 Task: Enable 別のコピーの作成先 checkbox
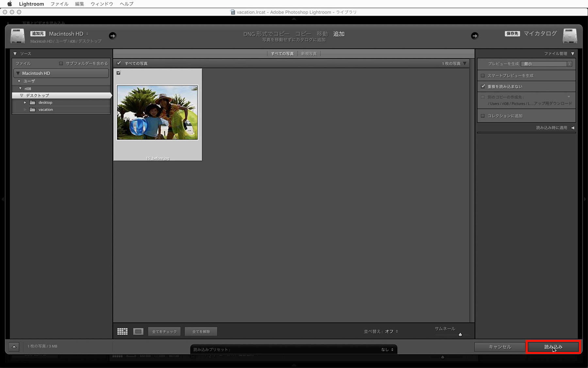[483, 97]
